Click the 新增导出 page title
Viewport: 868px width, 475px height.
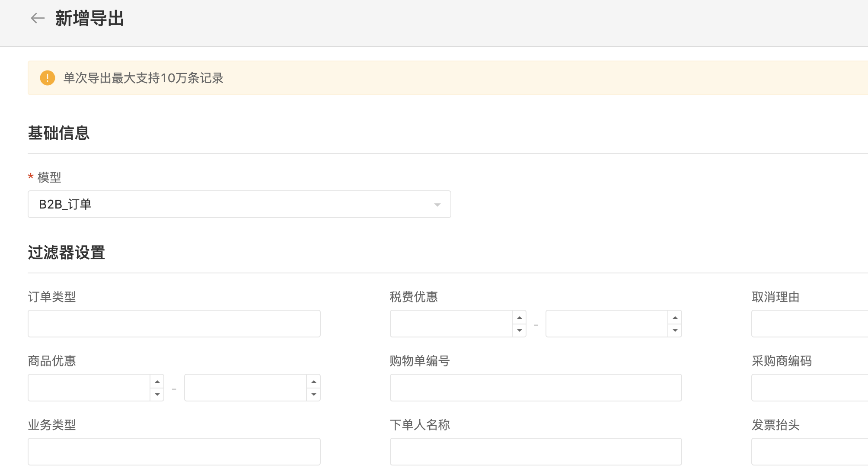[89, 19]
